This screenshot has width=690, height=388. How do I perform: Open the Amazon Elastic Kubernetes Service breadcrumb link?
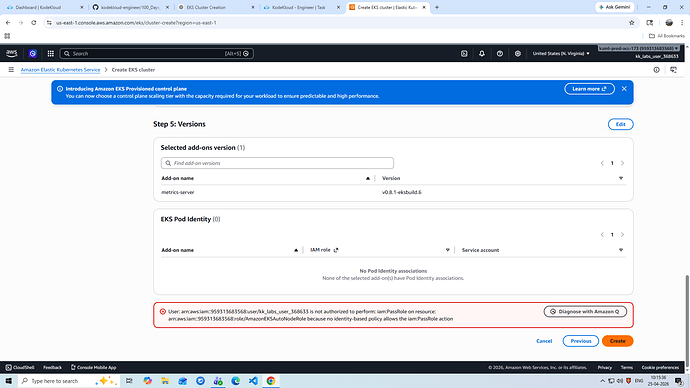tap(60, 70)
